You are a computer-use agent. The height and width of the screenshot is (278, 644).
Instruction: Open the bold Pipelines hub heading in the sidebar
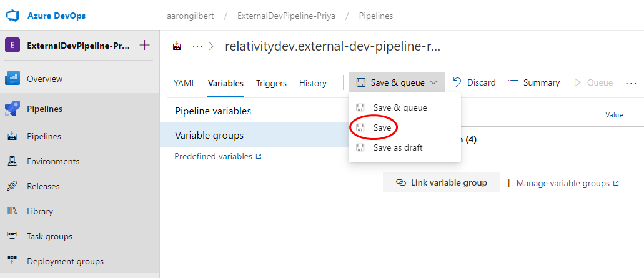(45, 109)
